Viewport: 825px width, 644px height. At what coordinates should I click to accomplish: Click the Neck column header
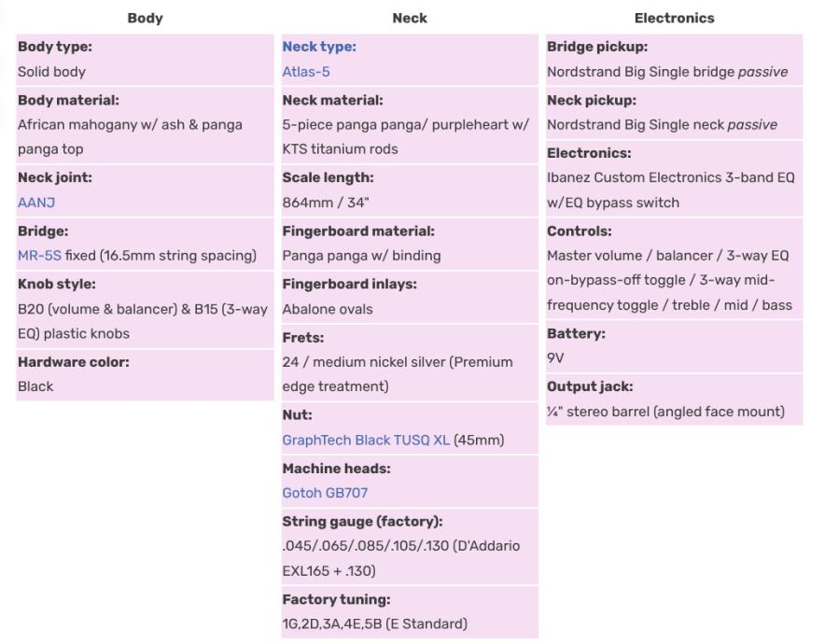point(410,18)
